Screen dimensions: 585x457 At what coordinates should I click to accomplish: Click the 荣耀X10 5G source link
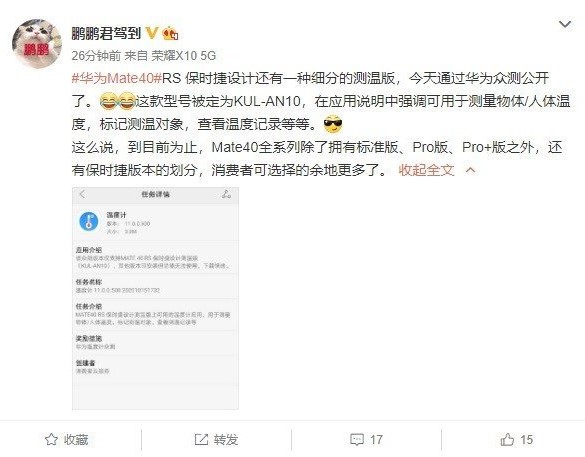[184, 56]
